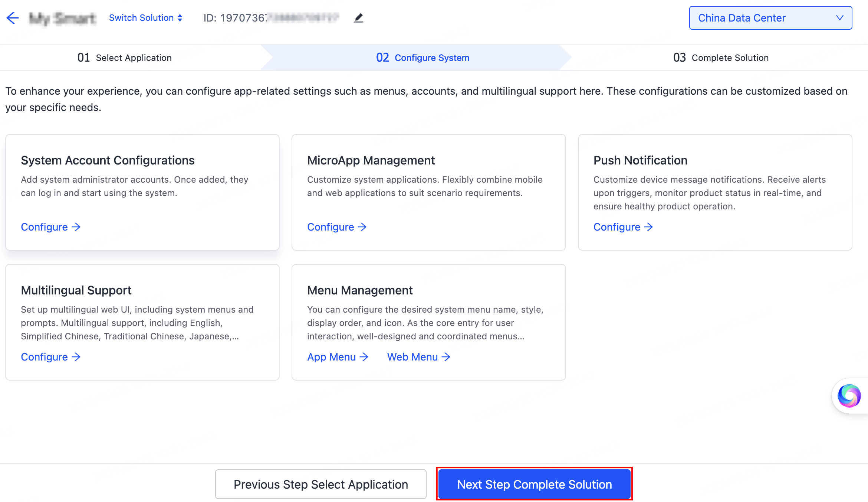The height and width of the screenshot is (502, 868).
Task: Click the pencil icon to edit the ID
Action: coord(358,17)
